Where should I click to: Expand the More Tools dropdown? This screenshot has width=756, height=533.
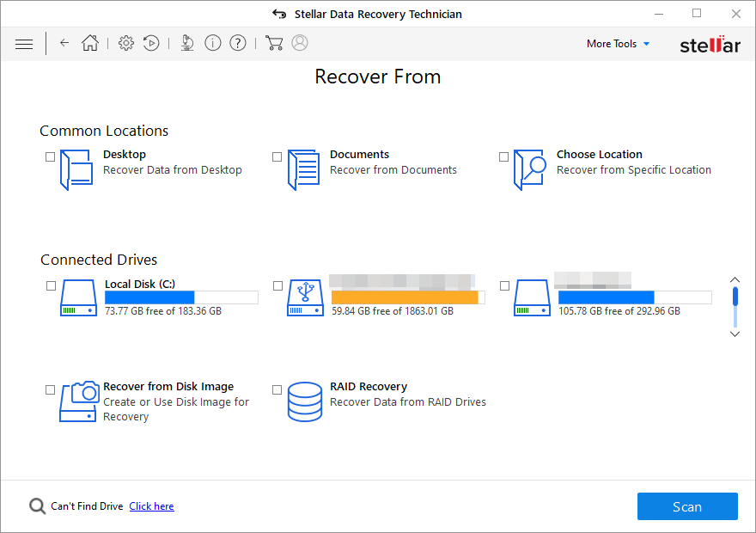pyautogui.click(x=618, y=44)
